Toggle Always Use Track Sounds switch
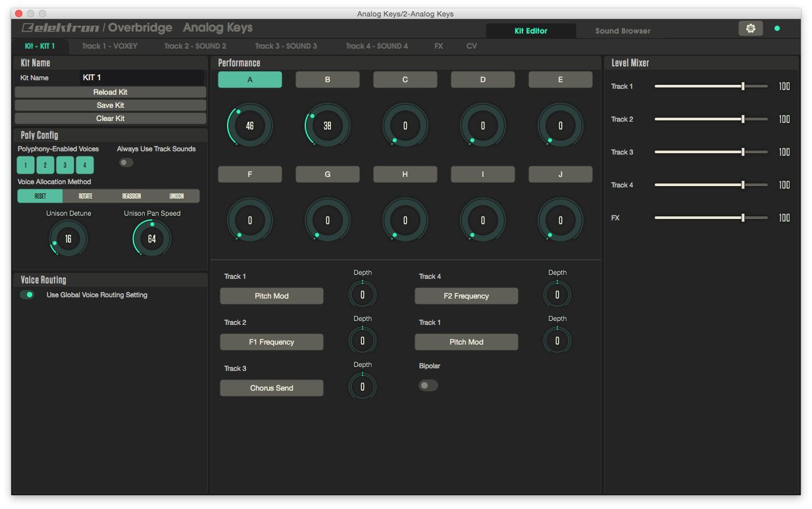The height and width of the screenshot is (509, 812). point(126,162)
